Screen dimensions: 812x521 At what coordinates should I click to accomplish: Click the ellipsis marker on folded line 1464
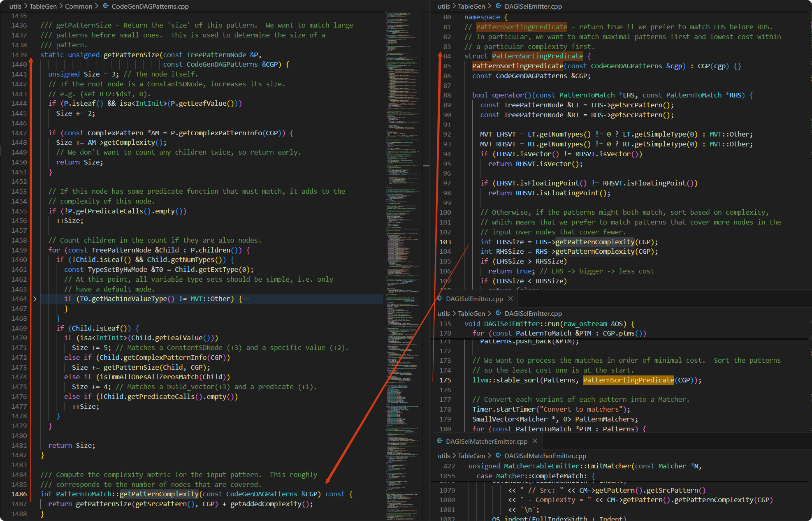pos(246,299)
